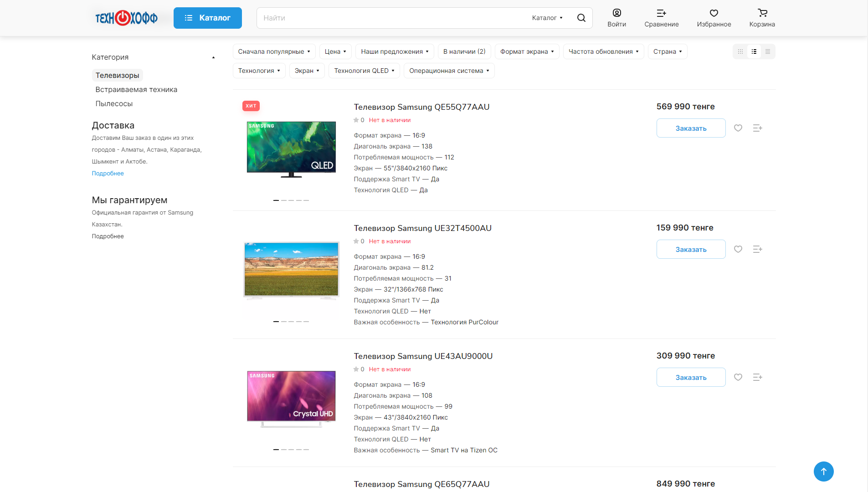Focus the Найти search field
868x492 pixels.
(x=392, y=18)
